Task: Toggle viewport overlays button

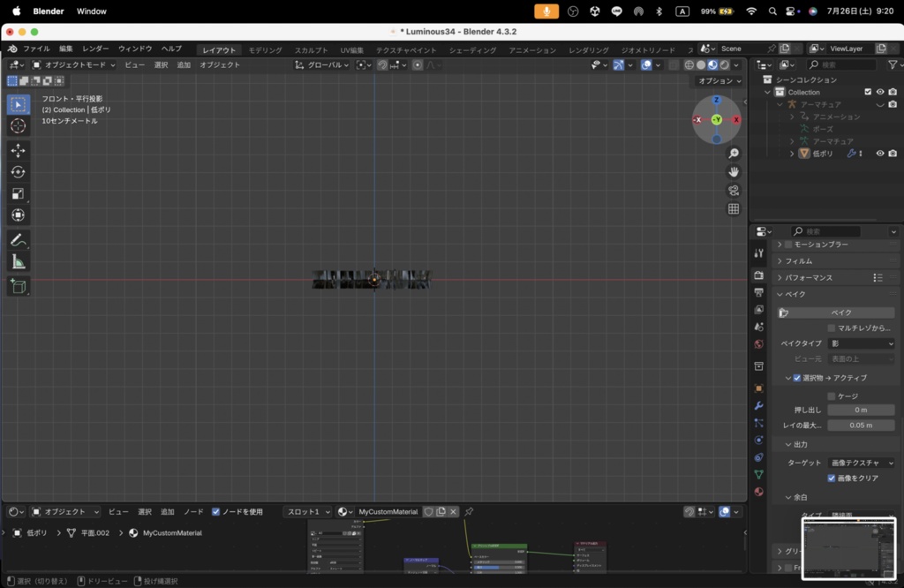Action: tap(646, 65)
